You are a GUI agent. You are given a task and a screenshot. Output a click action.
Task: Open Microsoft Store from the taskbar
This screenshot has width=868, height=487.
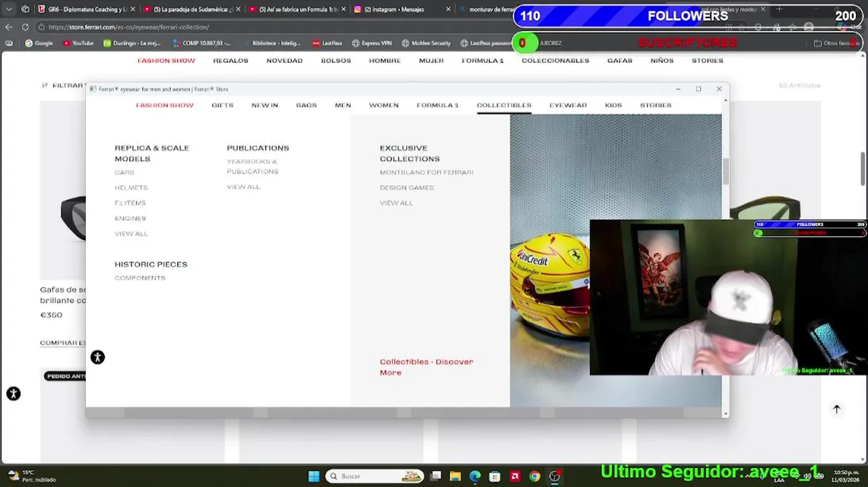495,476
